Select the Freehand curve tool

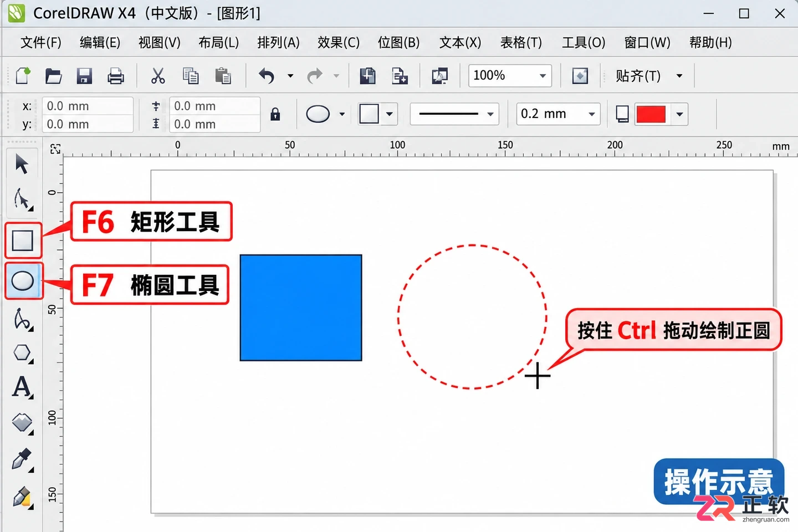(x=23, y=319)
